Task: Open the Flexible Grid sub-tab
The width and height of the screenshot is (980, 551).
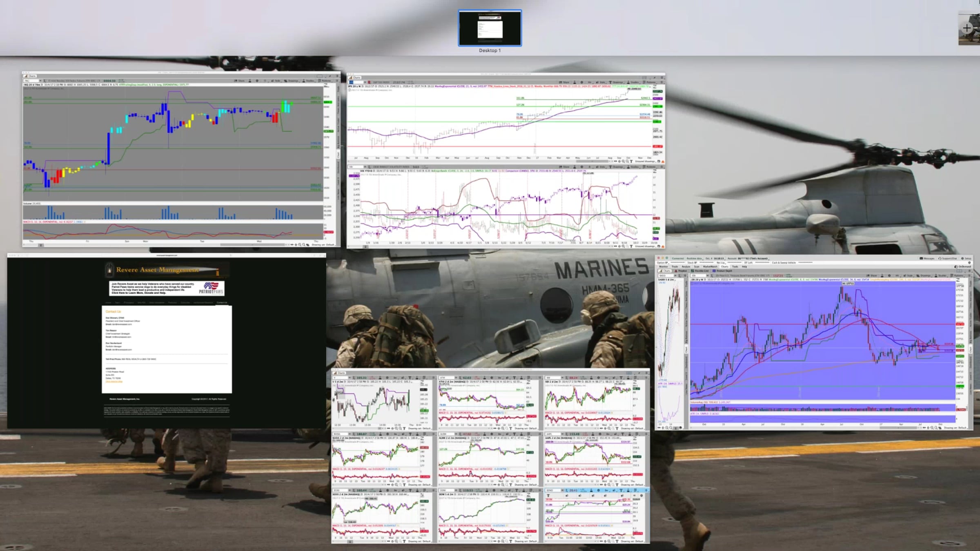Action: click(700, 271)
